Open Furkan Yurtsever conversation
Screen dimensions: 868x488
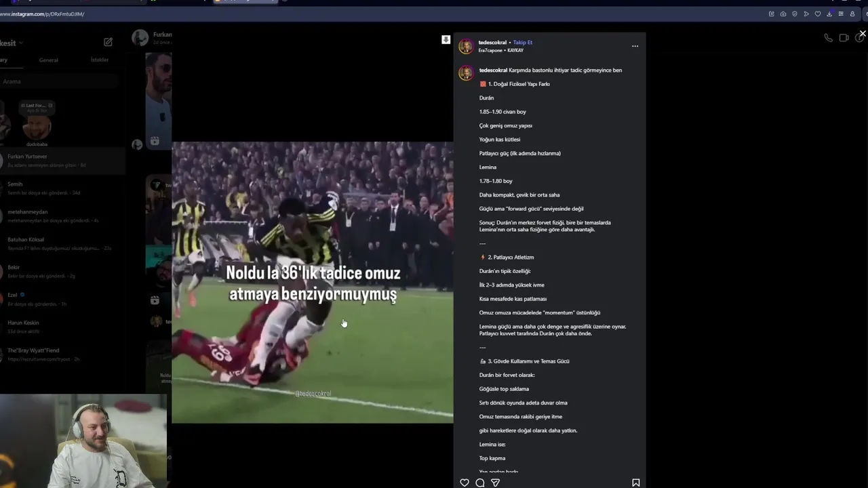click(x=62, y=161)
